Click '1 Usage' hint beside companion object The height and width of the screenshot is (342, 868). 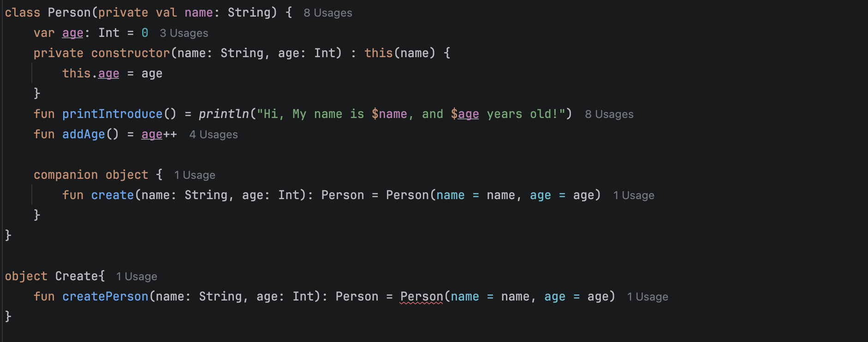point(195,175)
